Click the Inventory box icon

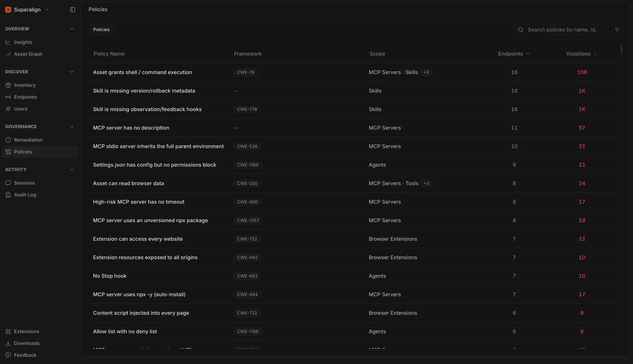[8, 85]
